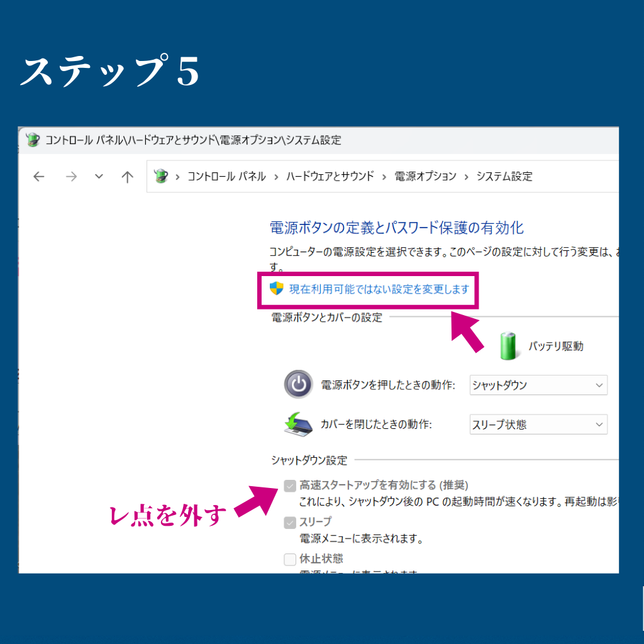
Task: Go up one folder level
Action: pyautogui.click(x=127, y=177)
